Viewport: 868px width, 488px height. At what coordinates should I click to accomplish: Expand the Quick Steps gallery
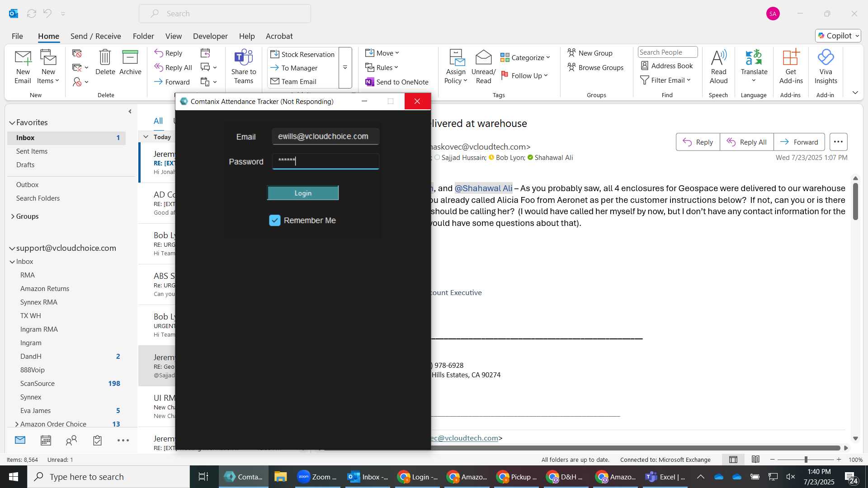click(345, 68)
